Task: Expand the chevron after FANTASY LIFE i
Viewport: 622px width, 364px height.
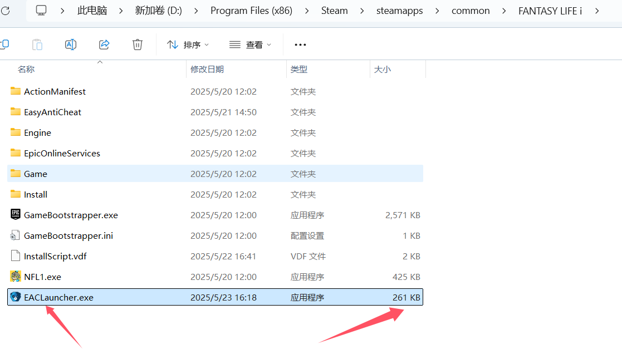Action: tap(597, 11)
